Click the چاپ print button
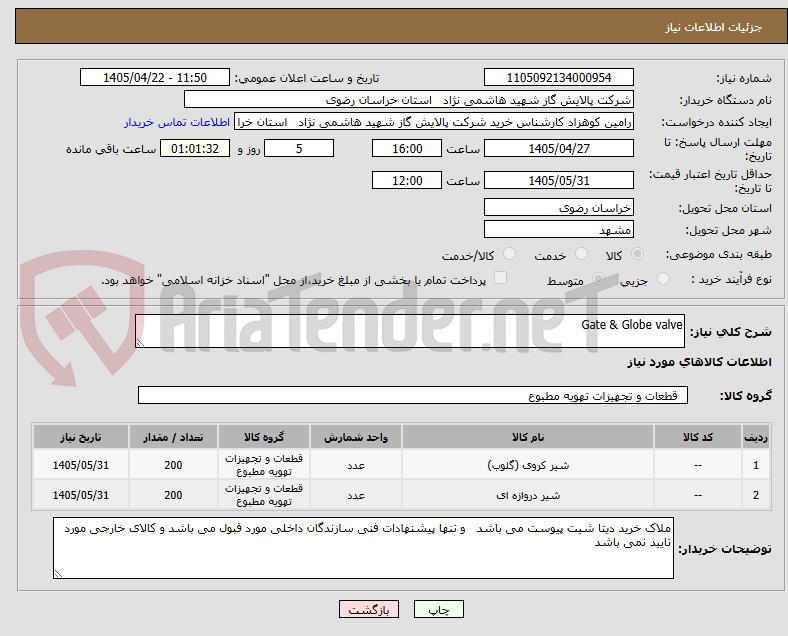 tap(439, 609)
